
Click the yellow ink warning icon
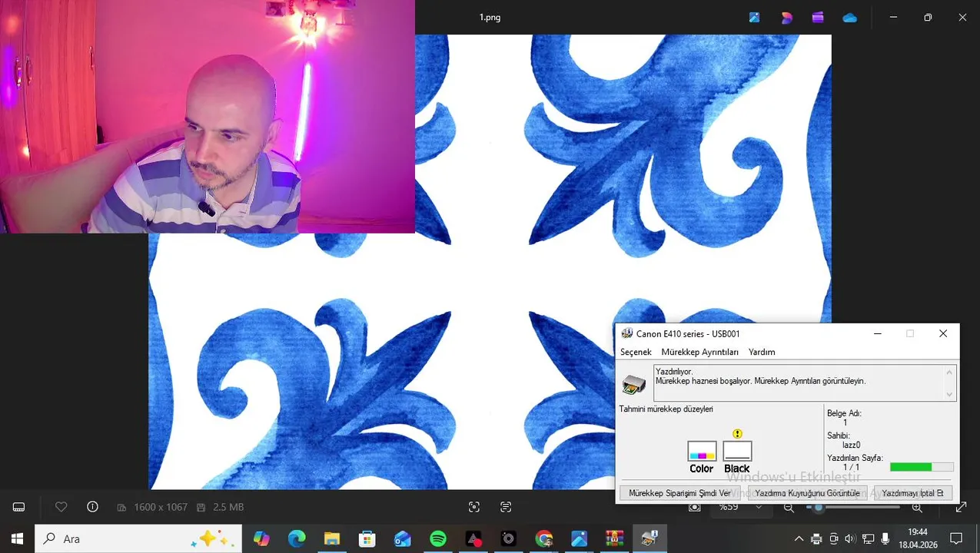(738, 434)
